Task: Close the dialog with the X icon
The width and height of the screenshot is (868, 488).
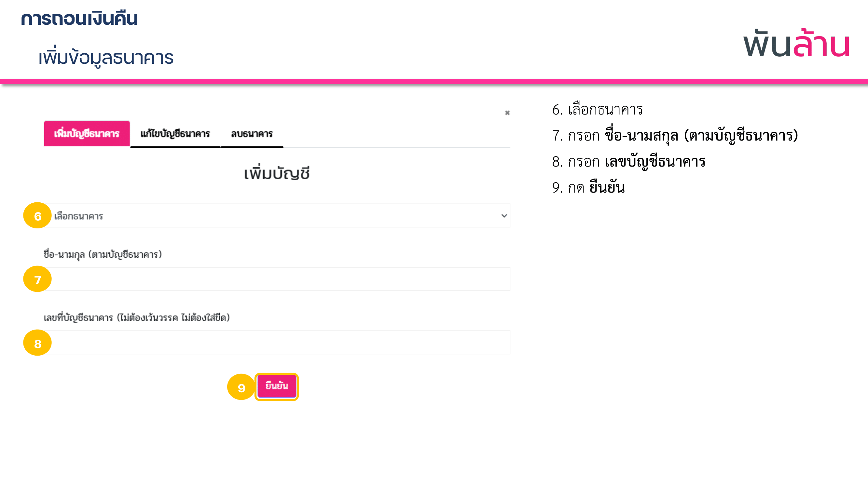Action: [507, 113]
